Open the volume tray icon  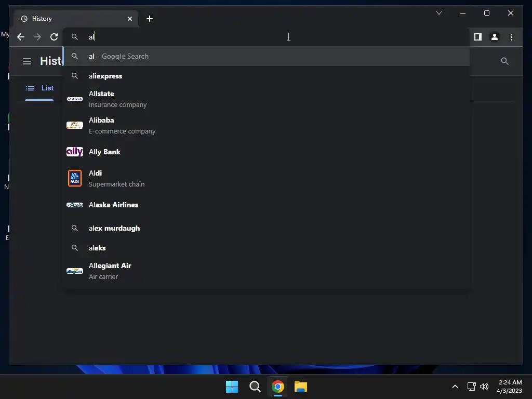point(484,387)
